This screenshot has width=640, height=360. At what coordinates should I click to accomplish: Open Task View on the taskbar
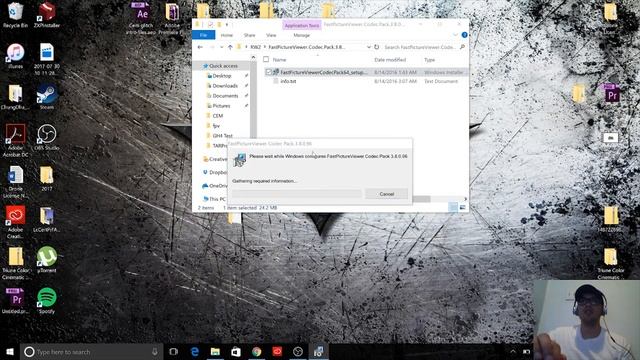173,351
